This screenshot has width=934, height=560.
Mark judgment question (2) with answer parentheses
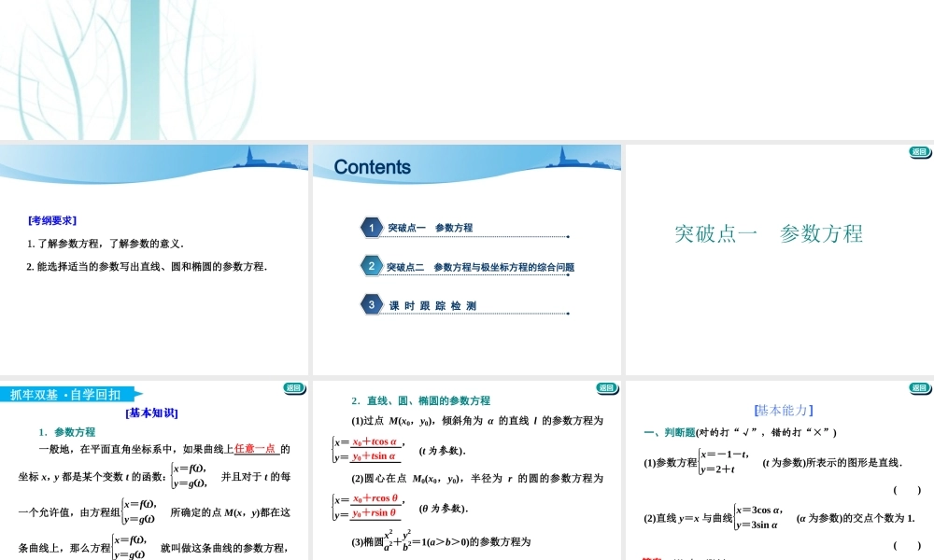coord(907,545)
